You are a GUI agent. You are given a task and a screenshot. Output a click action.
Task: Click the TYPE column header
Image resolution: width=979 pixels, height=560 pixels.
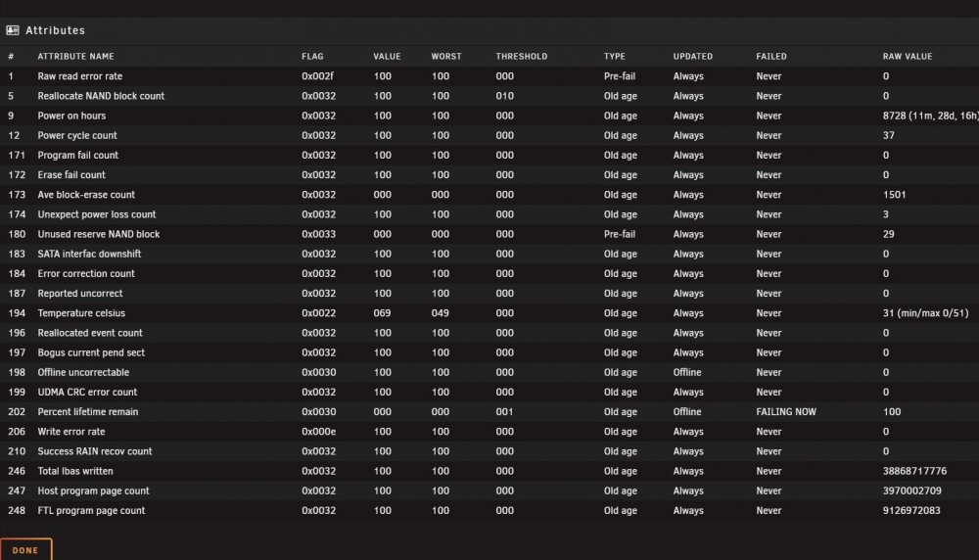pyautogui.click(x=615, y=56)
